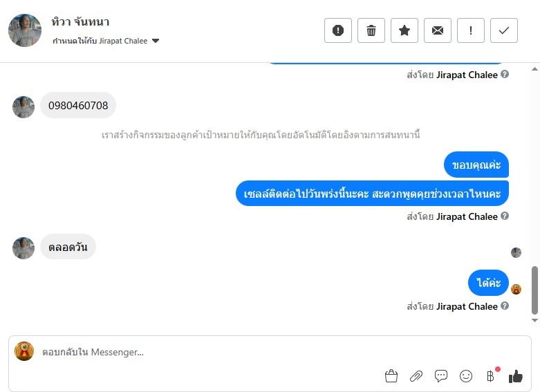This screenshot has width=540, height=392.
Task: Open the shopping bag icon in reply box
Action: (391, 376)
